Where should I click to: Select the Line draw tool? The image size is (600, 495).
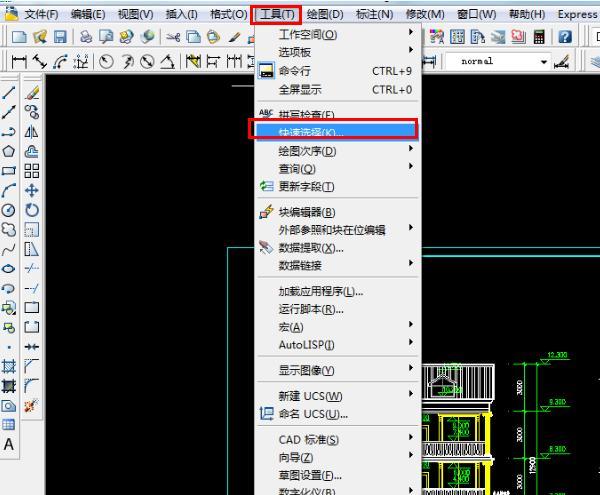click(9, 93)
